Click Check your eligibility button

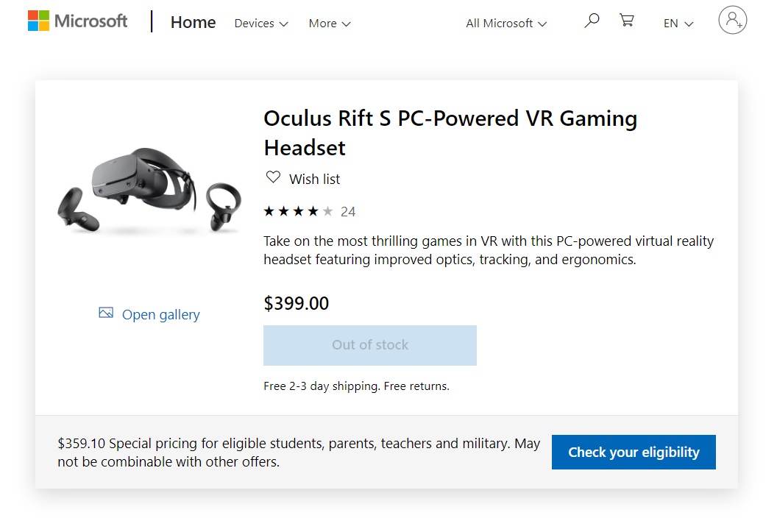tap(634, 453)
